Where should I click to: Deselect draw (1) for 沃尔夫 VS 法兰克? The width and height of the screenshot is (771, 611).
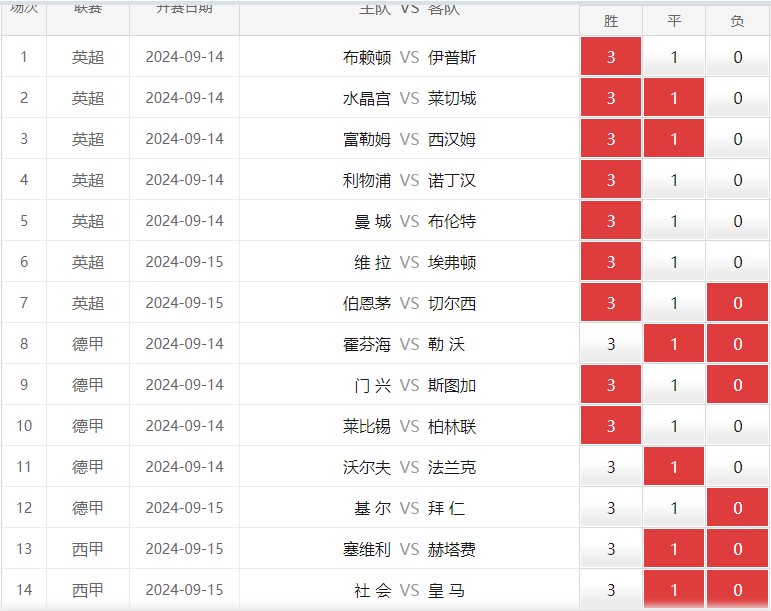tap(674, 466)
